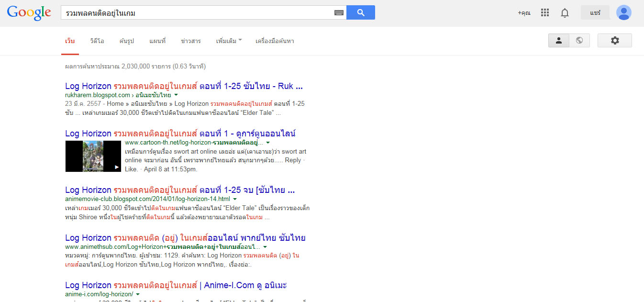Click the blue magnifier search button

click(361, 12)
